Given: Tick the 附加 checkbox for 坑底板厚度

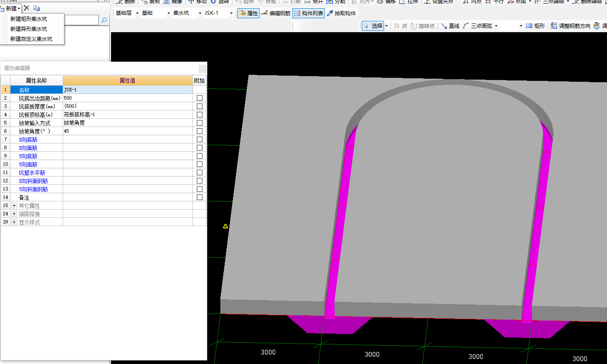Looking at the screenshot, I should pyautogui.click(x=199, y=107).
